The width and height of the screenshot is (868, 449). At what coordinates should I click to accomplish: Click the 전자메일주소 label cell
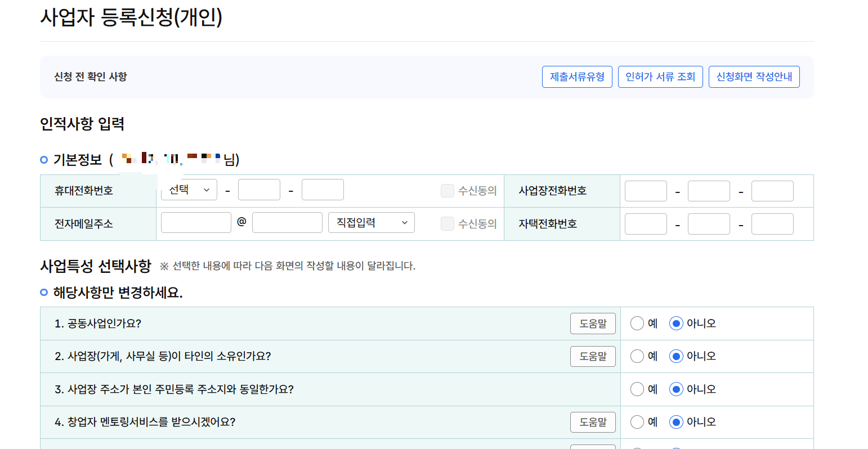tap(98, 224)
